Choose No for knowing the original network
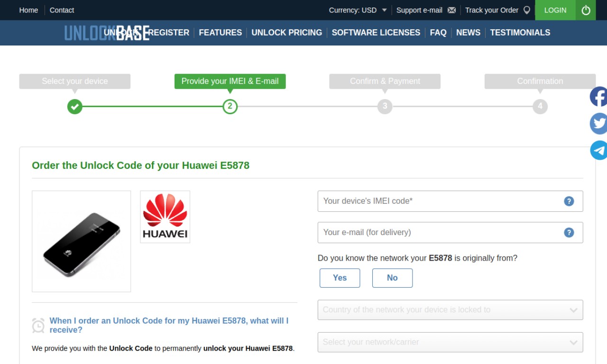 392,278
